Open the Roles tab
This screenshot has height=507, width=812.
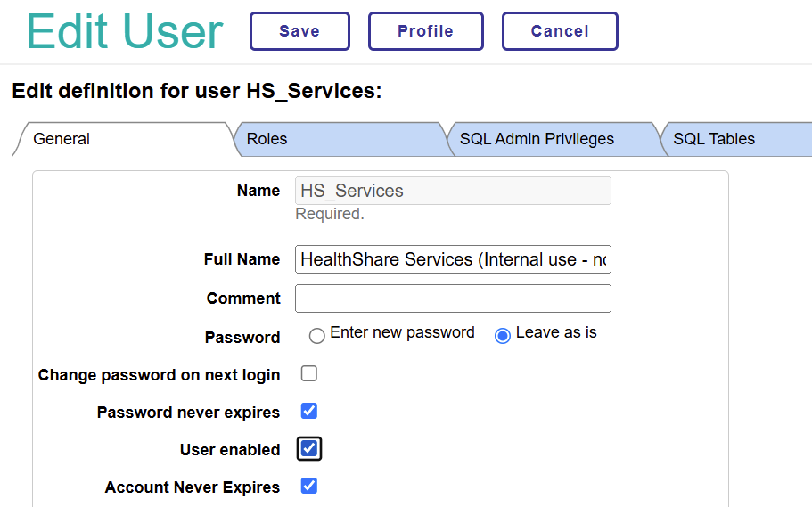pos(267,139)
